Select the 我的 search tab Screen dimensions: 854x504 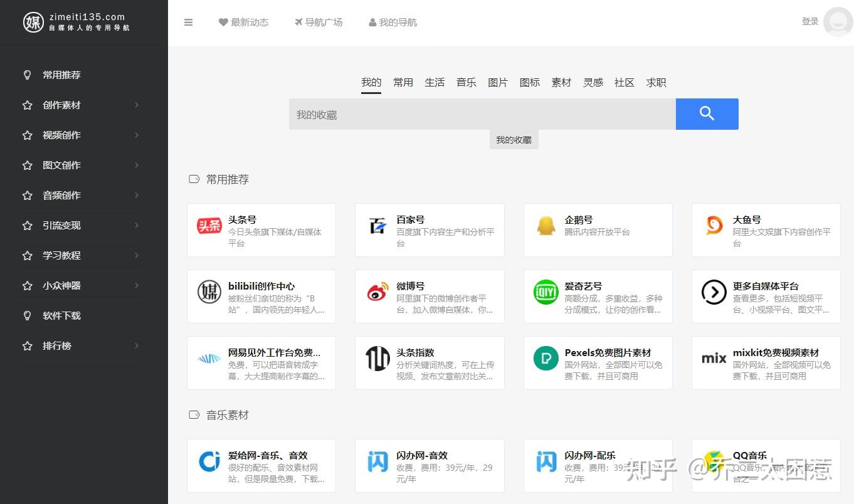(x=371, y=82)
